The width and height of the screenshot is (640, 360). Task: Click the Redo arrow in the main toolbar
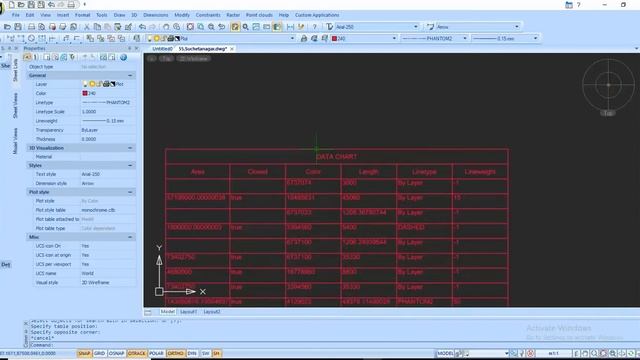[152, 27]
